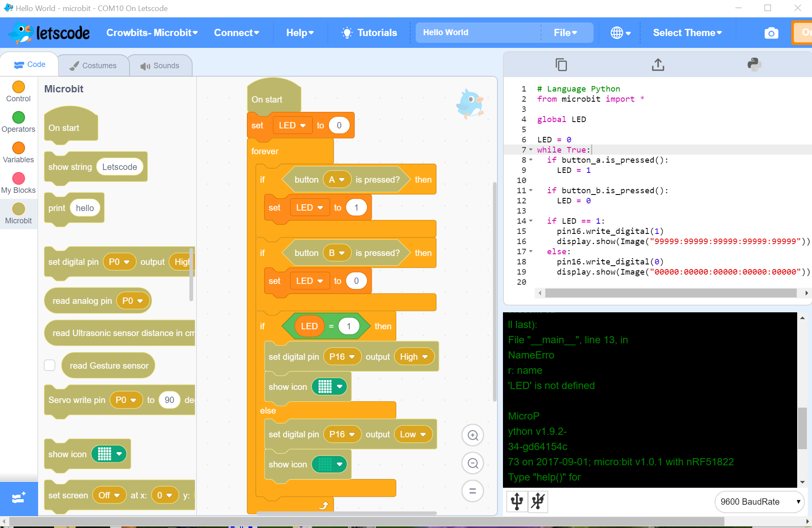
Task: Click the bottom window horizontal scrollbar
Action: tap(367, 521)
